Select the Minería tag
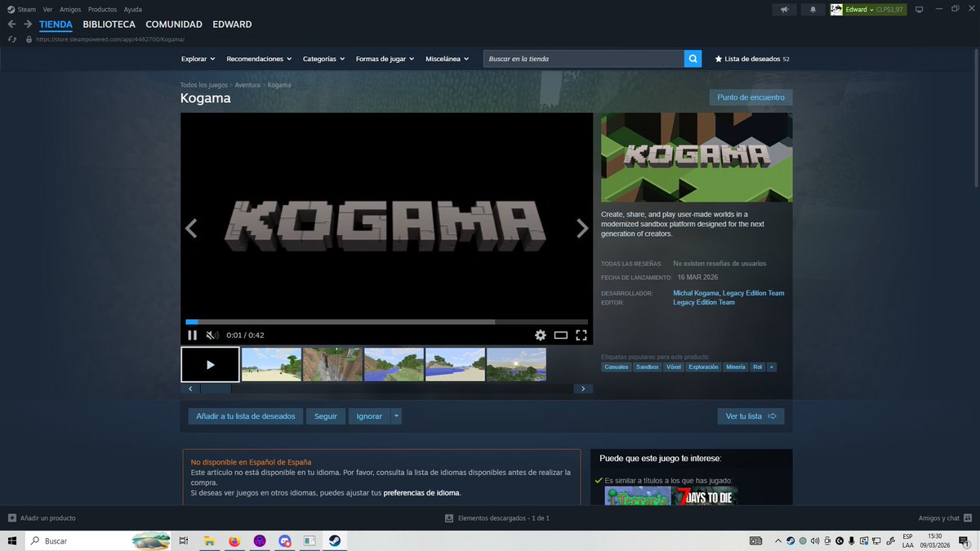This screenshot has width=980, height=551. tap(736, 367)
